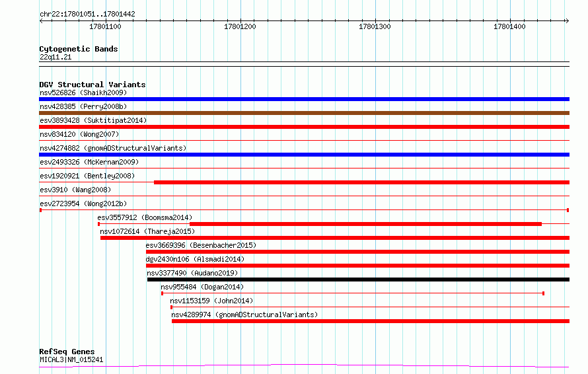Click the Cytogenetic Bands track title
The width and height of the screenshot is (588, 374).
[x=79, y=49]
